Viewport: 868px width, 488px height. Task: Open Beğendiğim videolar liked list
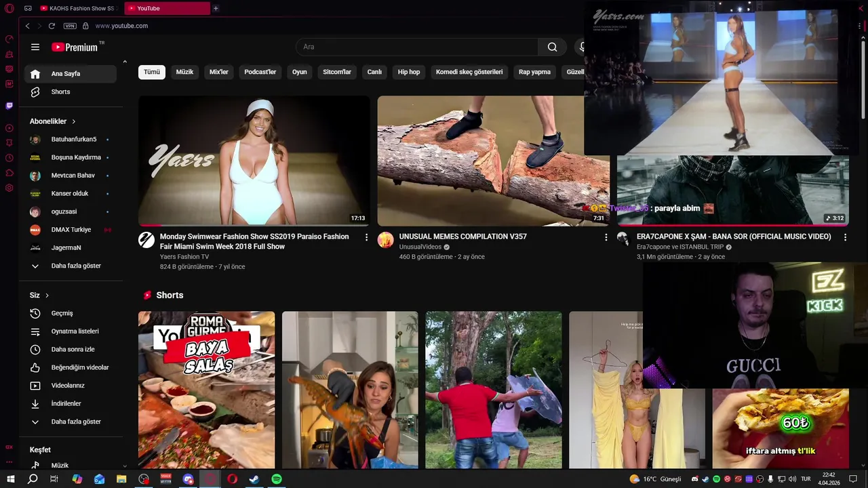tap(71, 367)
